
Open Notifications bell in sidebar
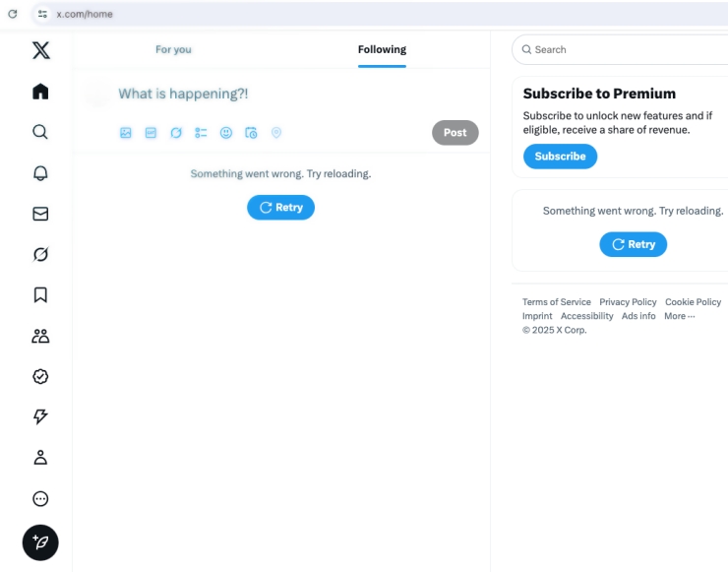(40, 173)
